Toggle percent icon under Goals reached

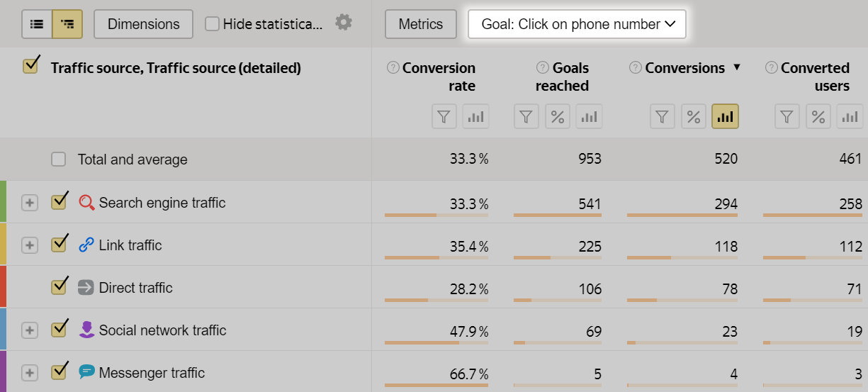(558, 117)
